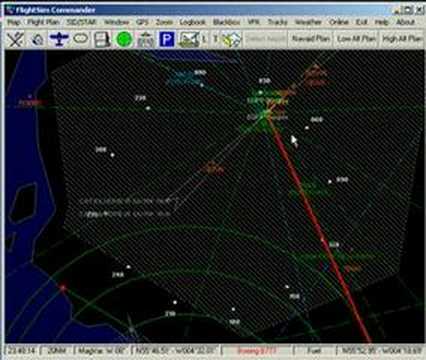Click the green circle toolbar icon

pyautogui.click(x=124, y=39)
